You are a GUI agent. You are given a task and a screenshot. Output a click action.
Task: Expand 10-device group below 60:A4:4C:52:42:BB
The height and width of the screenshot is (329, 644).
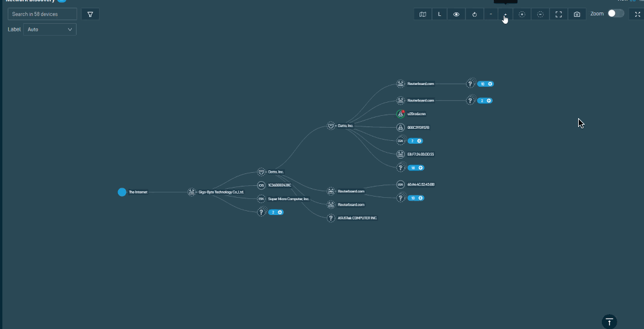point(415,198)
